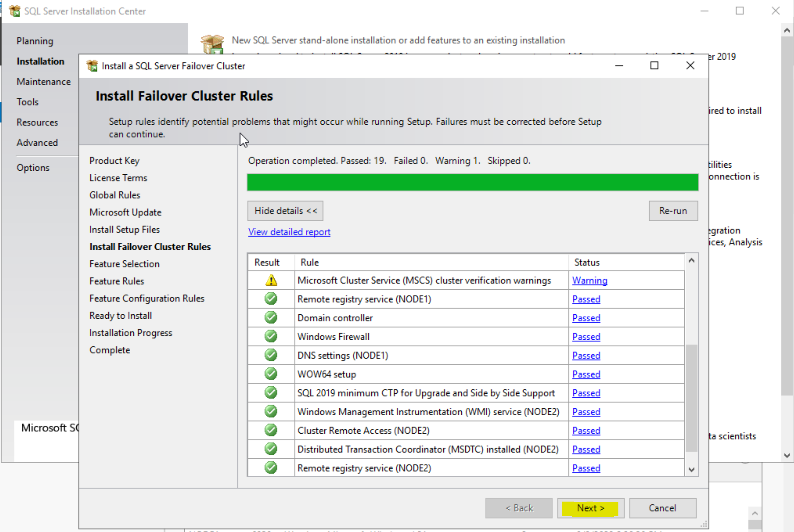
Task: Click the green rule check progress bar
Action: [473, 182]
